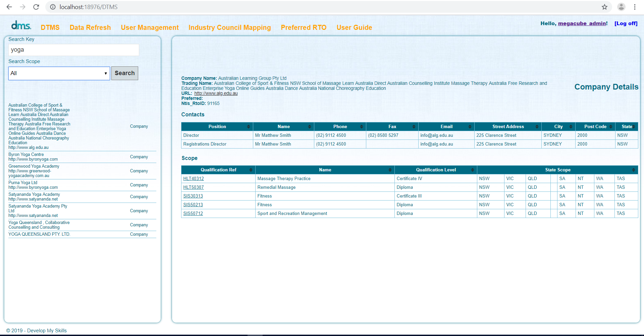Image resolution: width=644 pixels, height=336 pixels.
Task: Click the Registrations Director position cell
Action: point(217,144)
